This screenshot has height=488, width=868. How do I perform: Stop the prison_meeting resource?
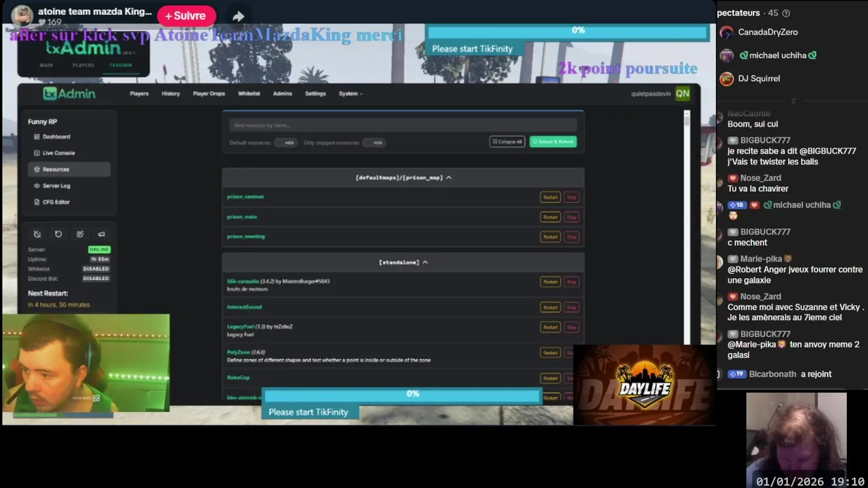[571, 237]
